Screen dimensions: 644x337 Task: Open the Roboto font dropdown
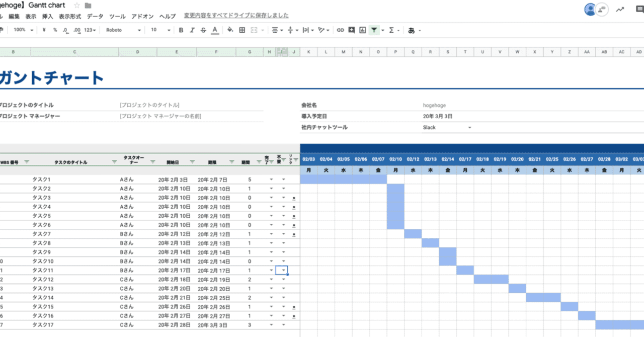[x=124, y=30]
